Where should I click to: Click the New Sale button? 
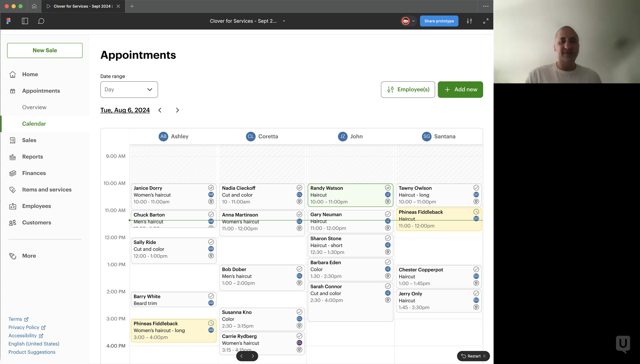tap(45, 50)
